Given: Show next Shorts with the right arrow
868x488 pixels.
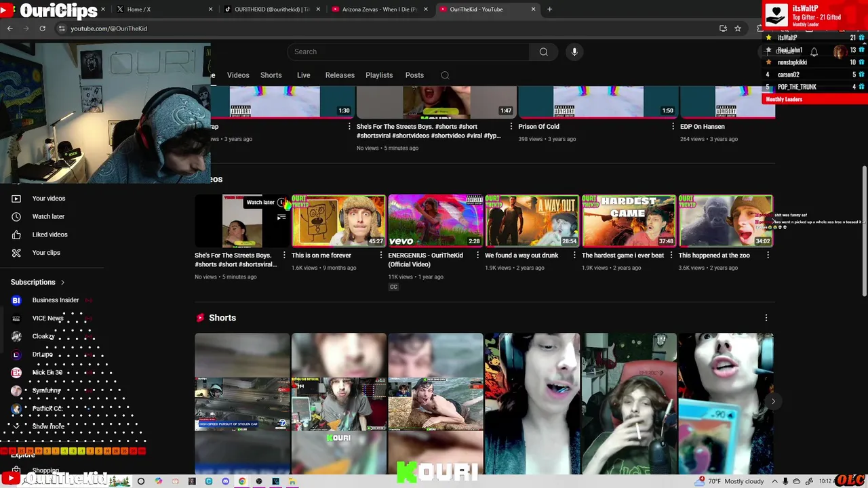Looking at the screenshot, I should (x=773, y=401).
